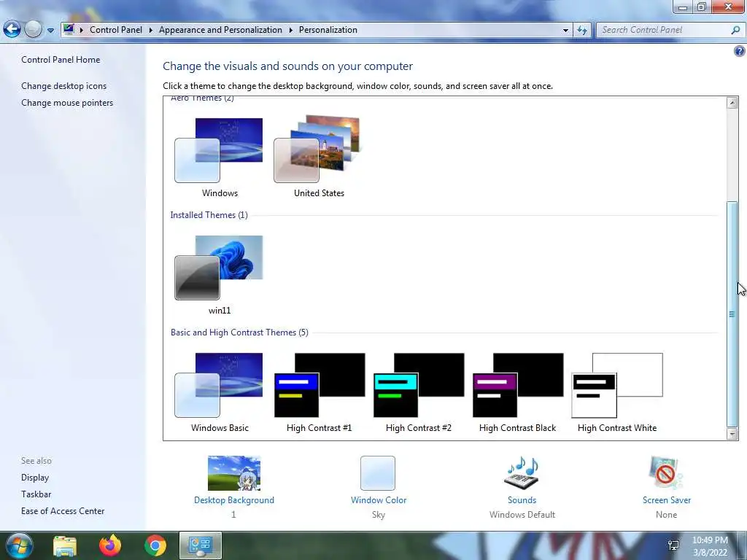Screen dimensions: 747x560
Task: Click the search magnifier icon
Action: pos(735,30)
